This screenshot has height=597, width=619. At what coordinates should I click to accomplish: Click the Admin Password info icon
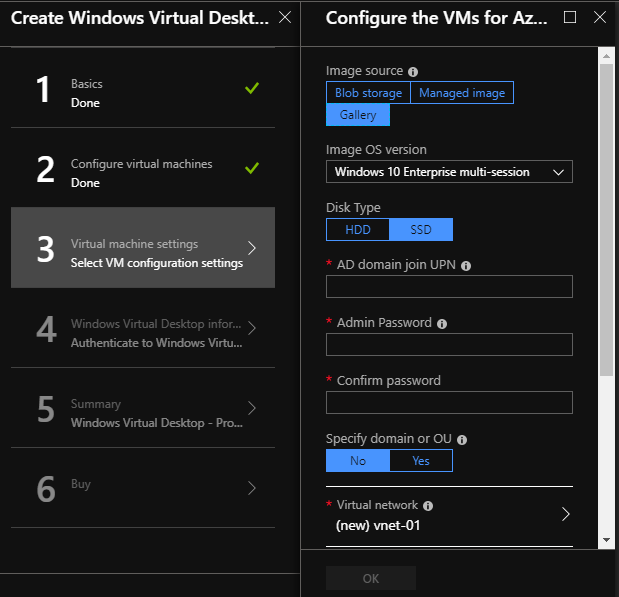coord(442,324)
